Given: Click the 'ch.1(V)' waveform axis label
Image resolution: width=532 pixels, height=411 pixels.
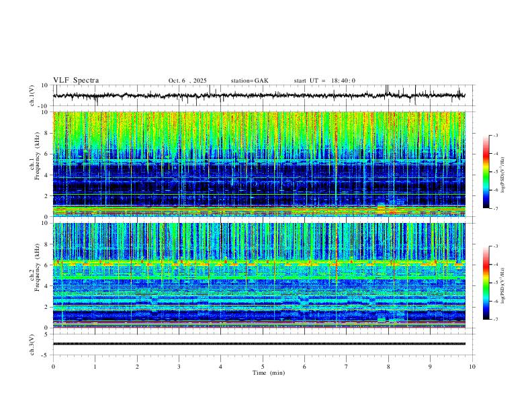Looking at the screenshot, I should pos(32,95).
